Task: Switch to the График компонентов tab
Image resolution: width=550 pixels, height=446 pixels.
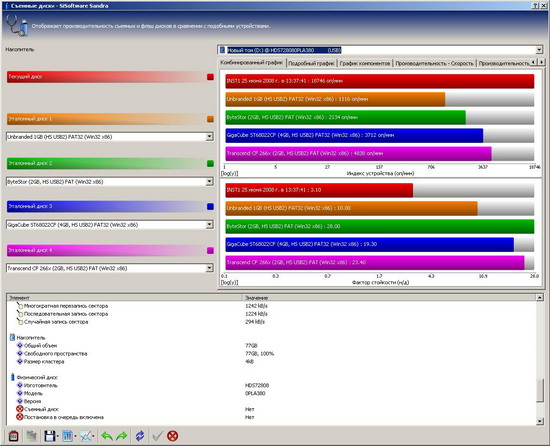Action: point(365,63)
